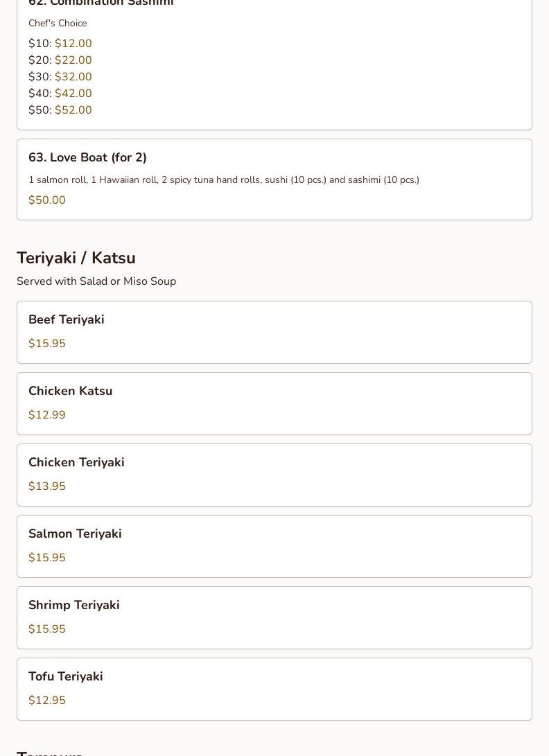Viewport: 549px width, 756px height.
Task: Choose the $22.00 sashimi price option
Action: click(x=73, y=60)
